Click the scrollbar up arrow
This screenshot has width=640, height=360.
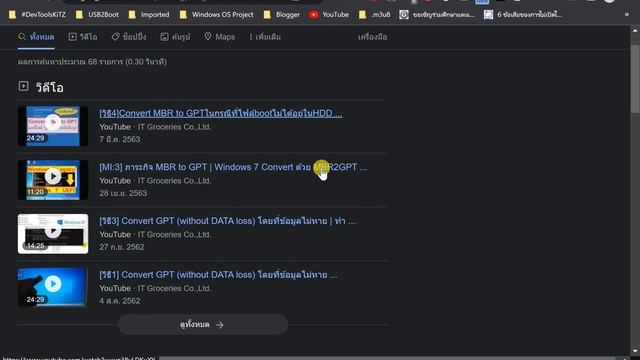coord(635,31)
